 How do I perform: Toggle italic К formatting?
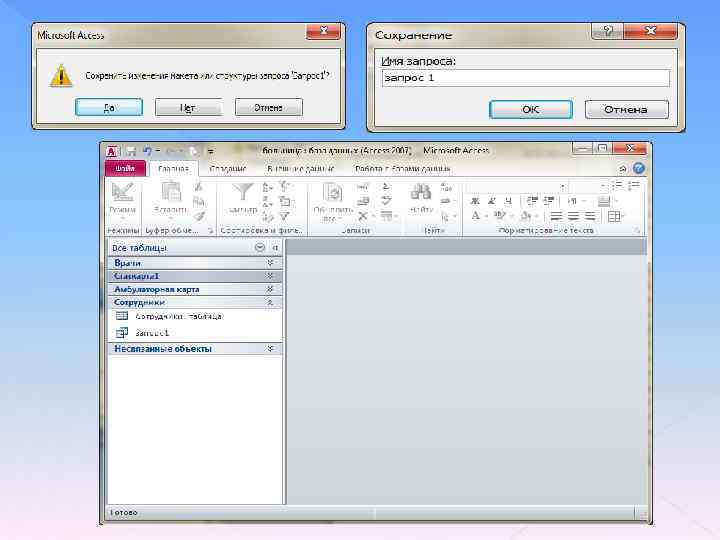coord(491,201)
